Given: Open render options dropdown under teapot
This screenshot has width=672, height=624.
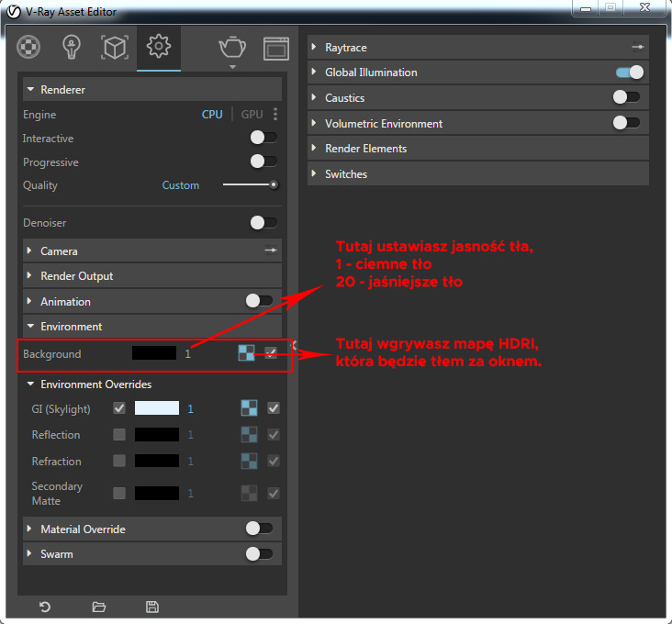Looking at the screenshot, I should [232, 67].
